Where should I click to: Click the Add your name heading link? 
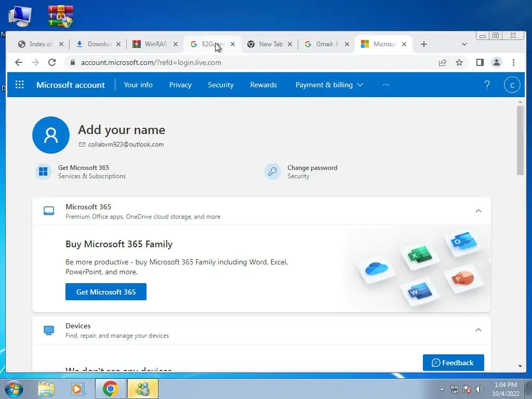click(122, 130)
